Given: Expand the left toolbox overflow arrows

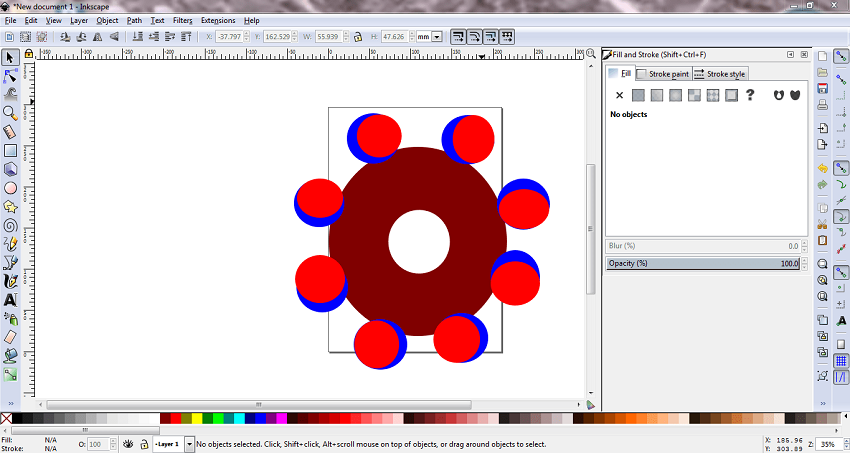Looking at the screenshot, I should [x=10, y=404].
